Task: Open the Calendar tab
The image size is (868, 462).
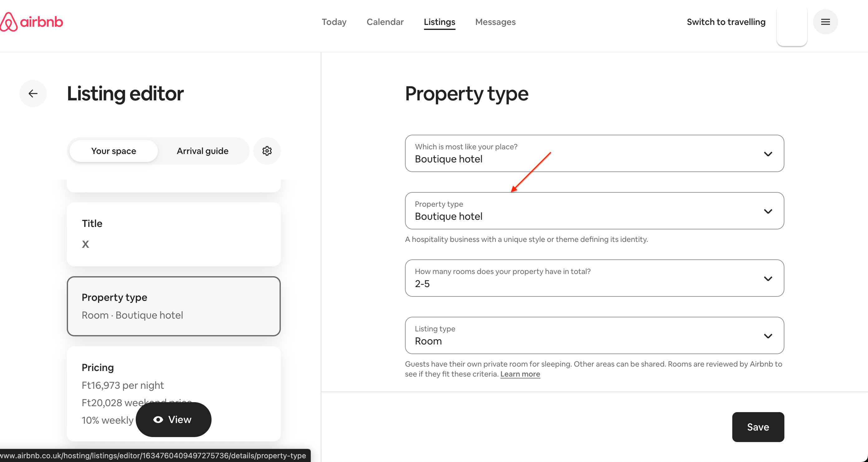Action: click(x=385, y=22)
